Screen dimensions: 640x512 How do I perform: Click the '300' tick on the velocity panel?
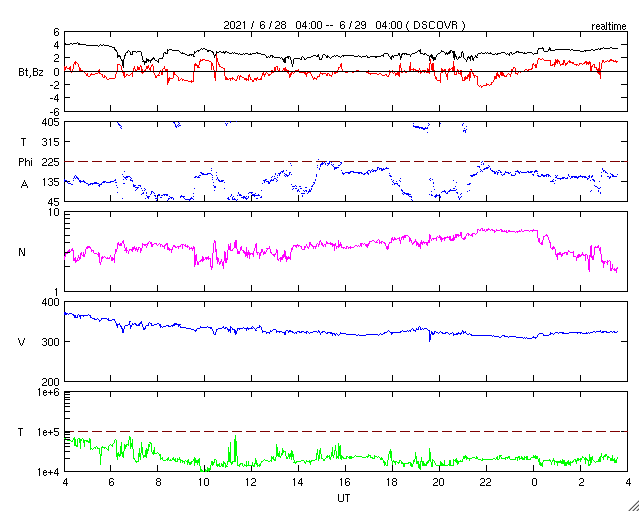tap(52, 342)
